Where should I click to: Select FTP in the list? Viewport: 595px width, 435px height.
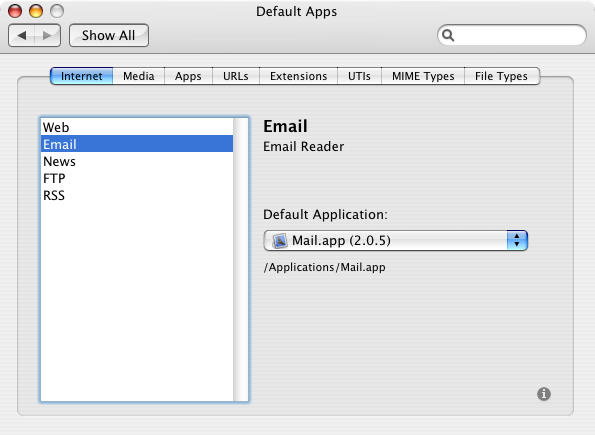click(x=137, y=178)
